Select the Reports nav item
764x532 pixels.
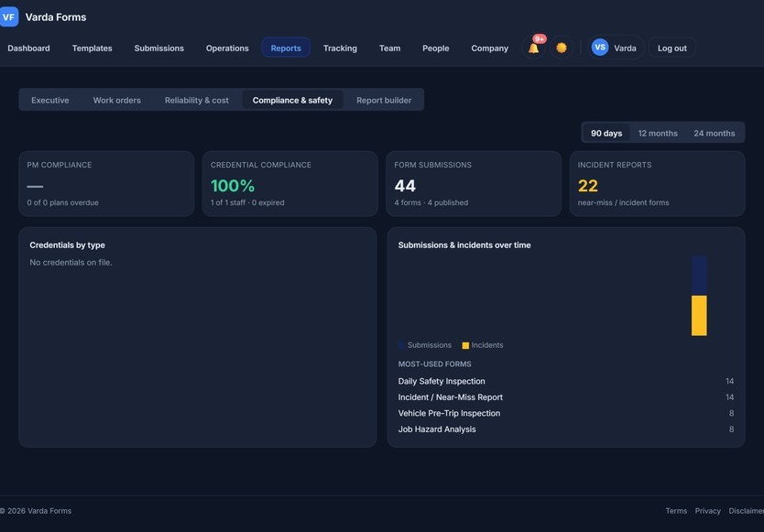coord(286,48)
